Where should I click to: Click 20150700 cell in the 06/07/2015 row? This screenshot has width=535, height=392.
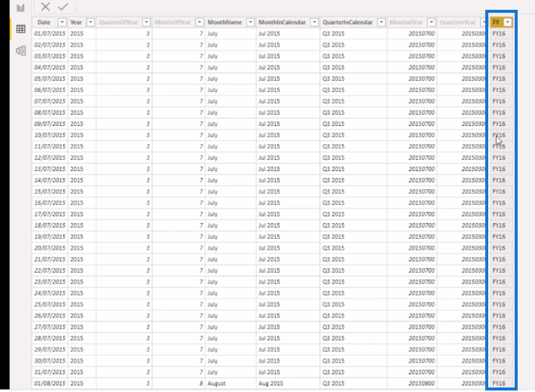412,90
